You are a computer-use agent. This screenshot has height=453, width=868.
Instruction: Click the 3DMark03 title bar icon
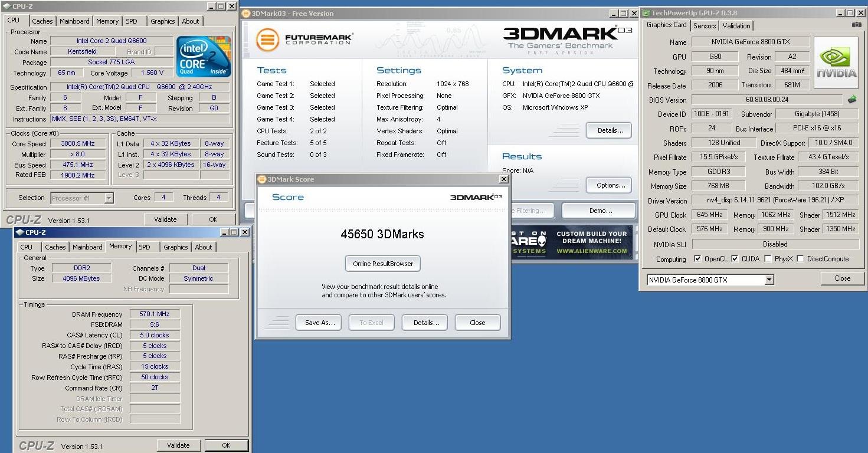pos(246,13)
